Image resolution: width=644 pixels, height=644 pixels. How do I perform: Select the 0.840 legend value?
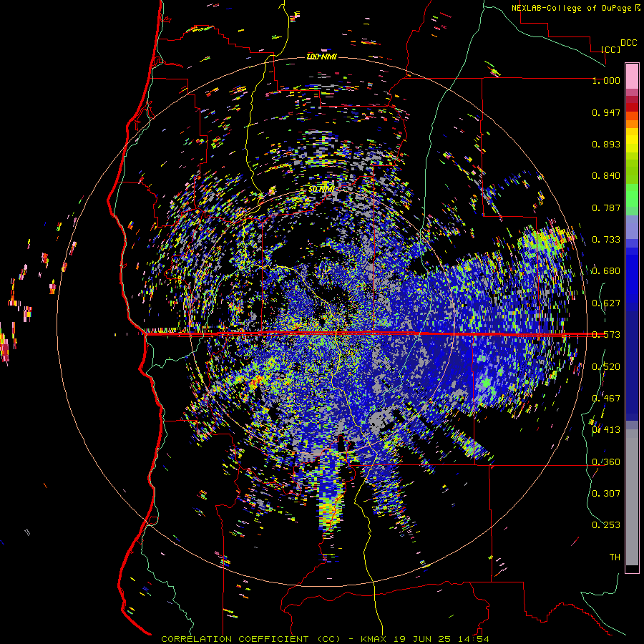(606, 176)
